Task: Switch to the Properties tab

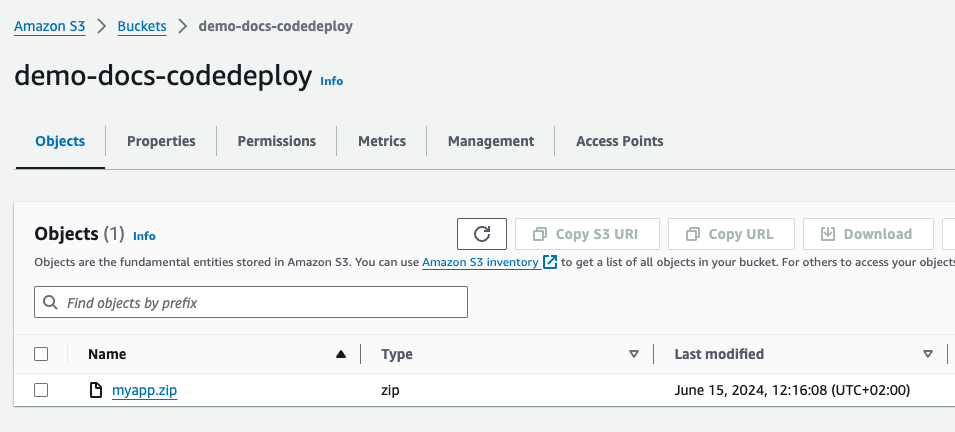Action: point(161,141)
